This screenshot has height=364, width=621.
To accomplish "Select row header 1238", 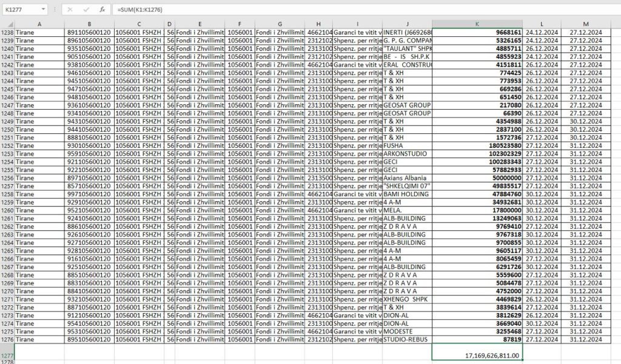I will tap(7, 33).
